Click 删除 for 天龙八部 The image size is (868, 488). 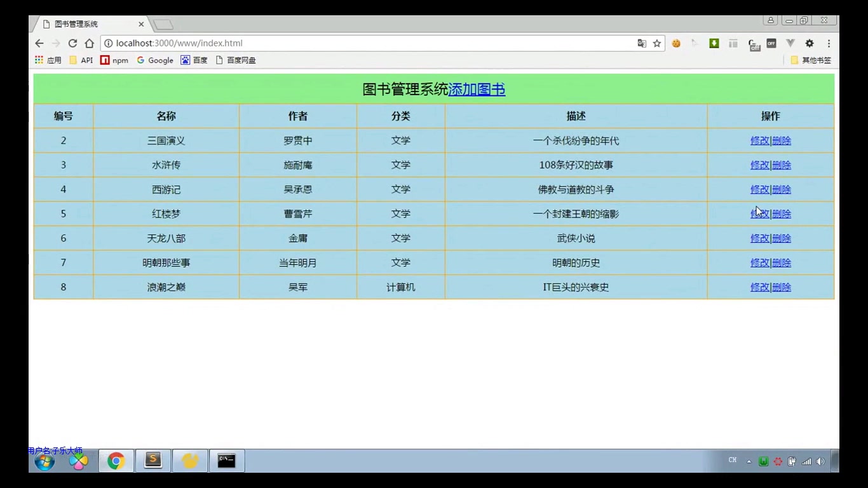[782, 238]
